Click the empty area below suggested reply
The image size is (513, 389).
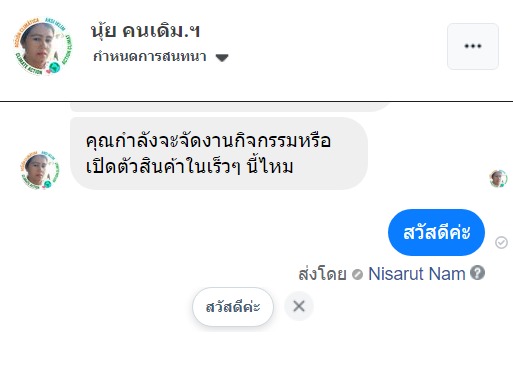click(x=256, y=358)
